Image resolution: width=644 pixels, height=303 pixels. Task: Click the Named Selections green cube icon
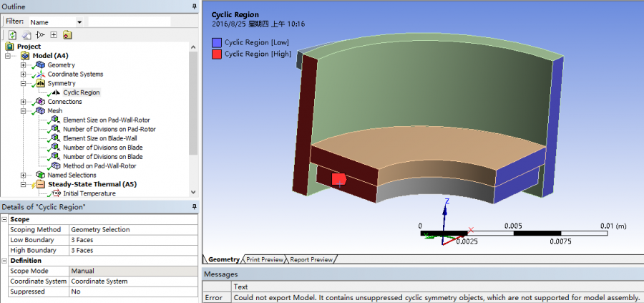point(40,175)
